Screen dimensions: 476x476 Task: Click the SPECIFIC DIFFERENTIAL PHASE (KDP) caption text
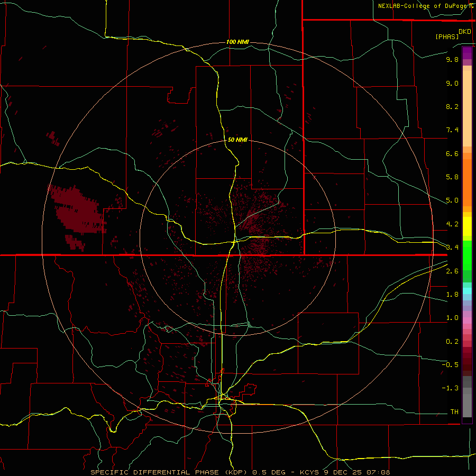pos(170,472)
